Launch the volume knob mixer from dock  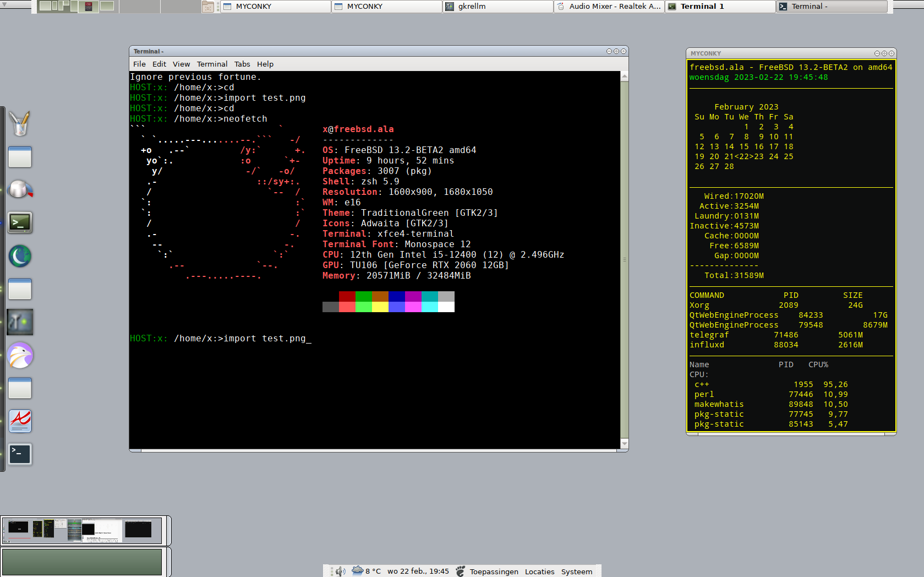click(x=20, y=189)
